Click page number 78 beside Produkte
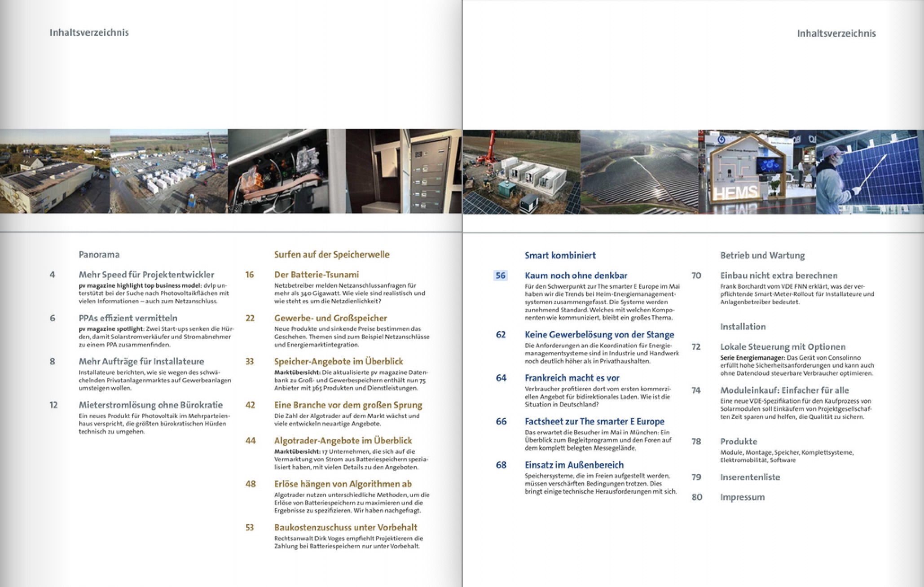Image resolution: width=924 pixels, height=587 pixels. [696, 442]
